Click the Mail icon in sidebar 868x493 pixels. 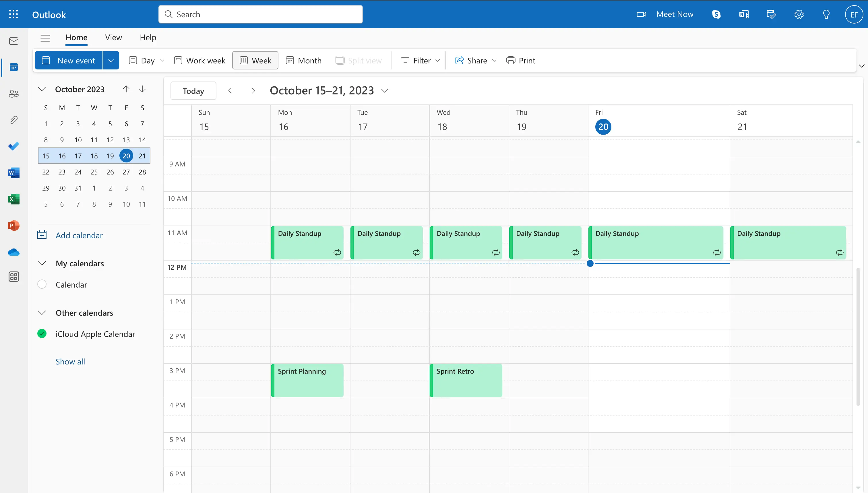pos(14,40)
